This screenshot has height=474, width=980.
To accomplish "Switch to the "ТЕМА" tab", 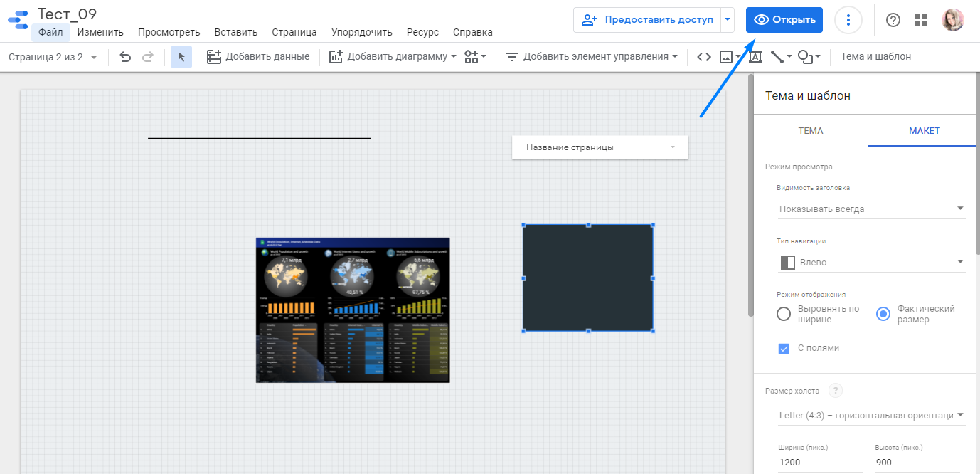I will 811,131.
